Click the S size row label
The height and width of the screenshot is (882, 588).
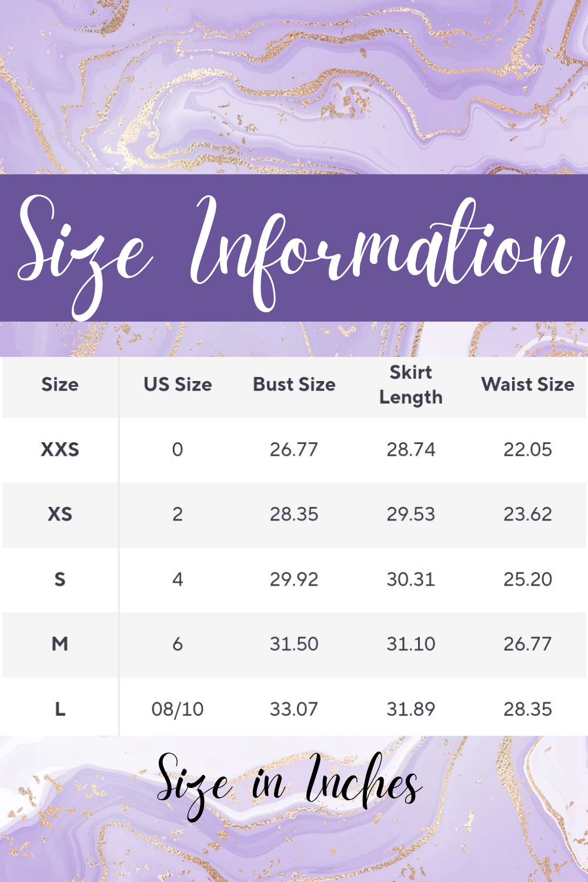(60, 580)
